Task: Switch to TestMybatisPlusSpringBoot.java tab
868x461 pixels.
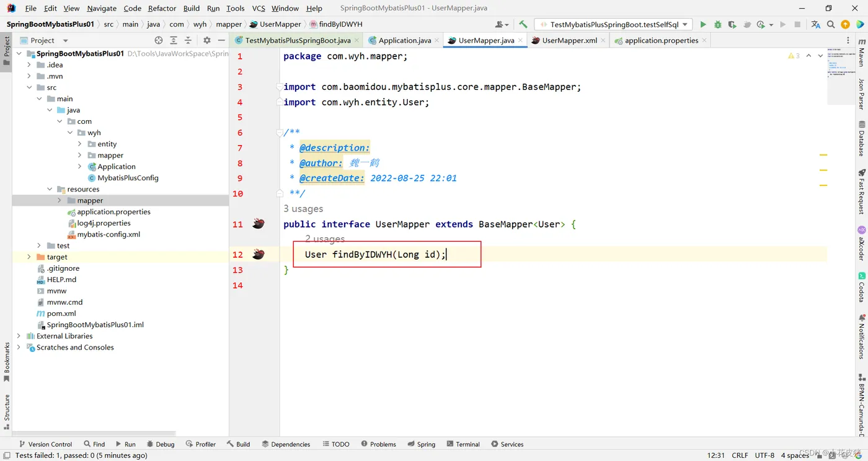Action: [x=298, y=40]
